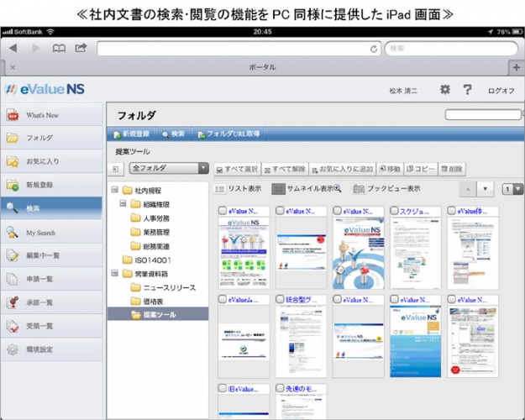This screenshot has height=420, width=525.
Task: Open new Safari tab plus
Action: (x=517, y=68)
